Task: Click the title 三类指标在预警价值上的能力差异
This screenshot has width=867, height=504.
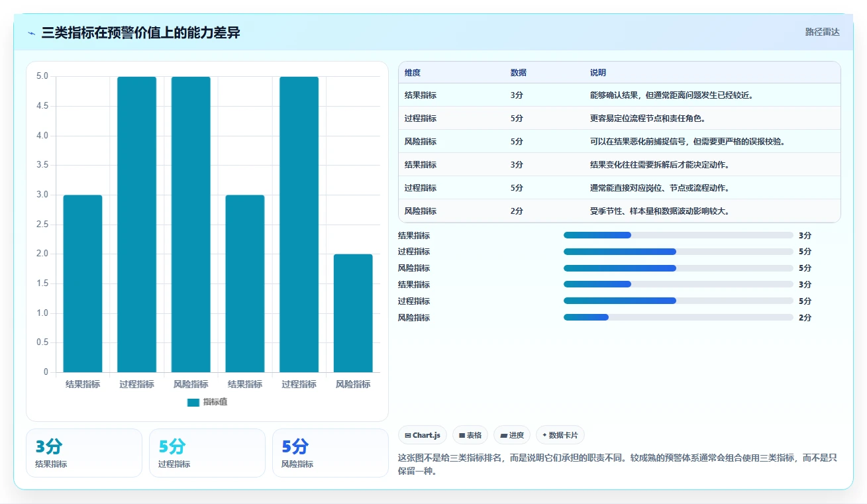Action: (140, 32)
